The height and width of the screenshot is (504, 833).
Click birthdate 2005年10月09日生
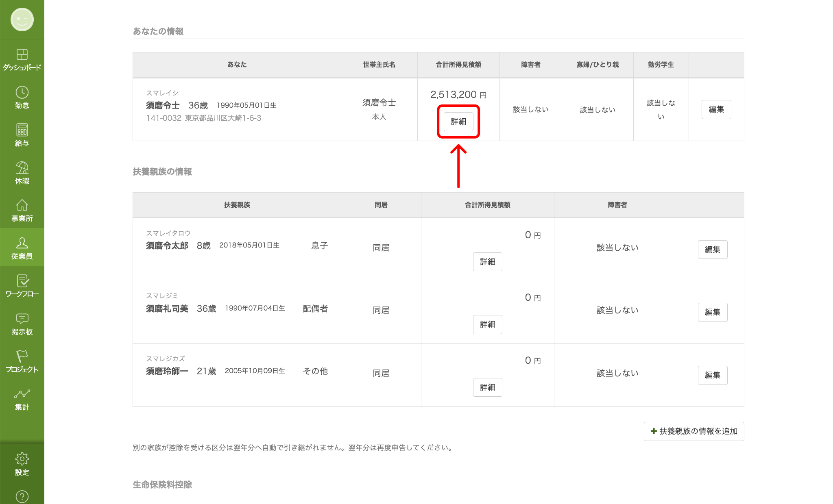pos(255,371)
